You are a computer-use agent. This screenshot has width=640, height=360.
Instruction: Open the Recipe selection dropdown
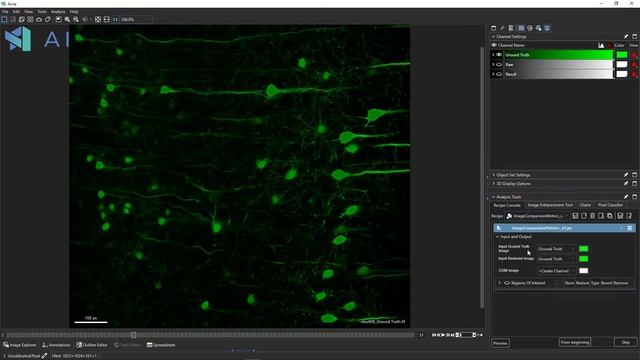(x=537, y=216)
